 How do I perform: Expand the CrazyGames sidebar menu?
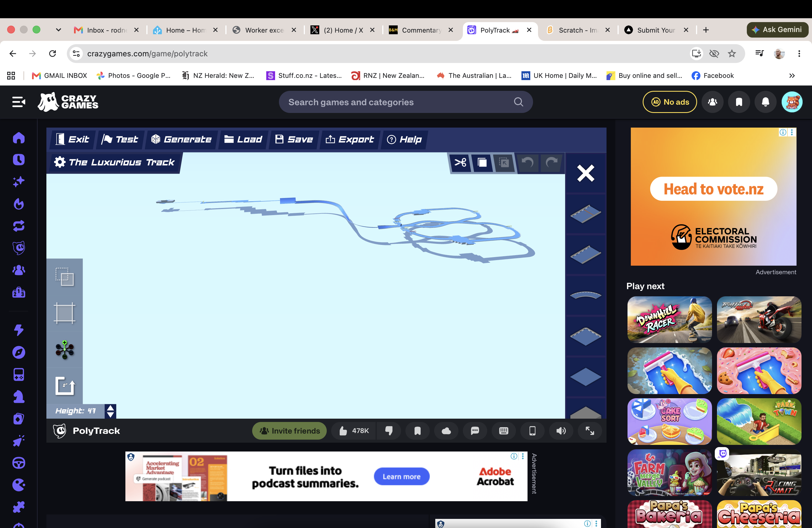pyautogui.click(x=19, y=102)
